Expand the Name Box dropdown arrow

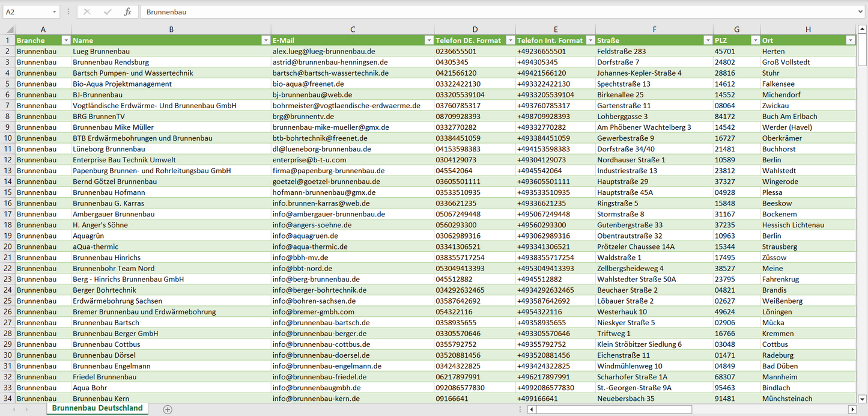(x=54, y=12)
